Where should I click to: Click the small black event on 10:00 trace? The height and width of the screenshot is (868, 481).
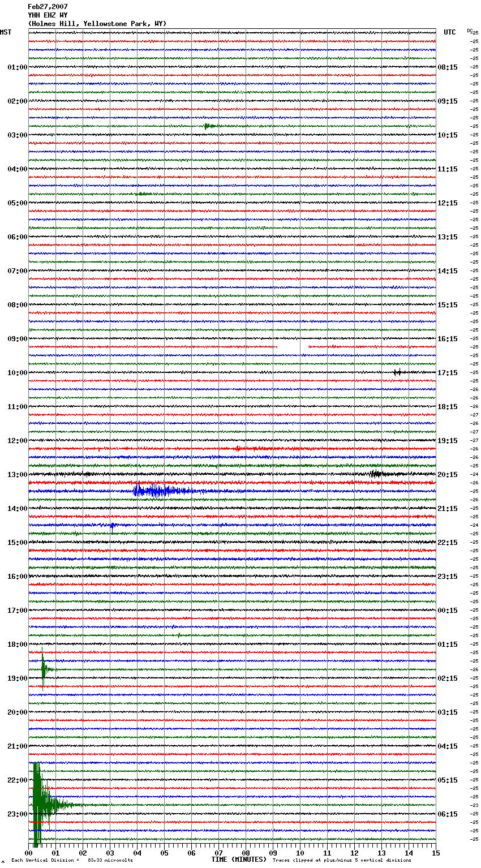398,372
